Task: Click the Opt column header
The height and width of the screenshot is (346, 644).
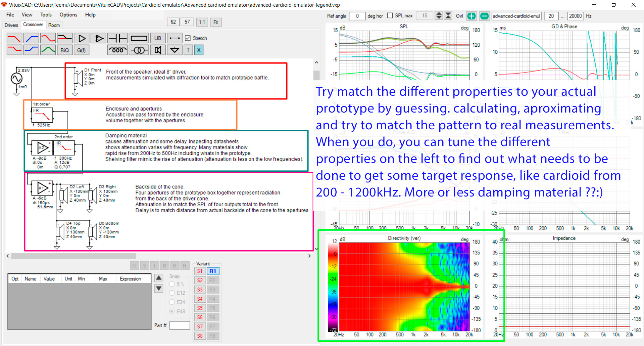Action: click(15, 279)
